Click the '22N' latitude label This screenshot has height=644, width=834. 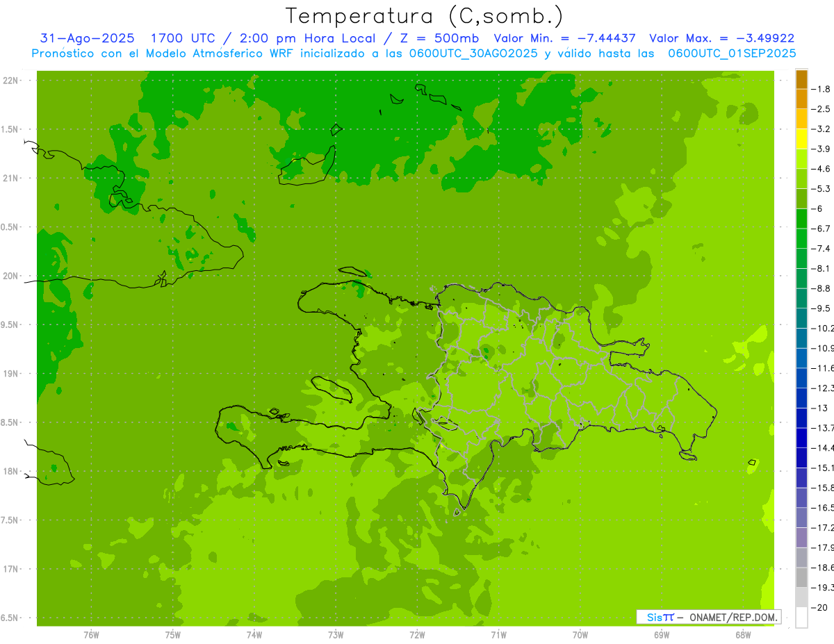click(x=11, y=81)
